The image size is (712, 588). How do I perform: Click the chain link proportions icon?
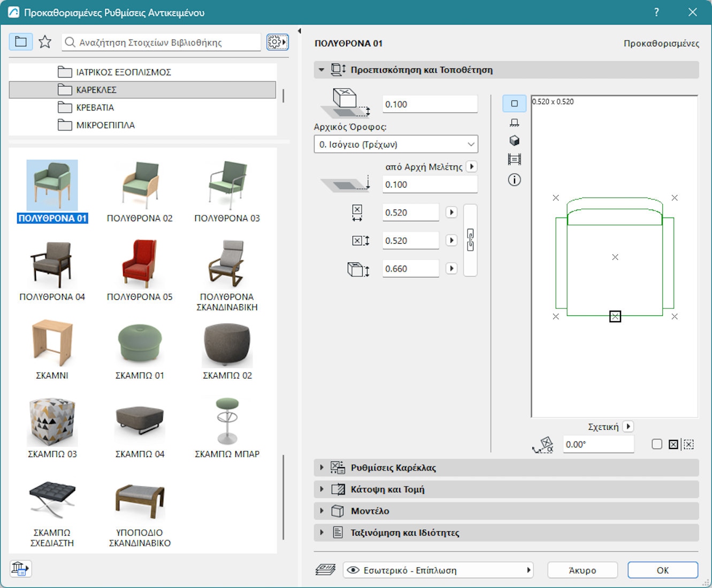tap(470, 240)
